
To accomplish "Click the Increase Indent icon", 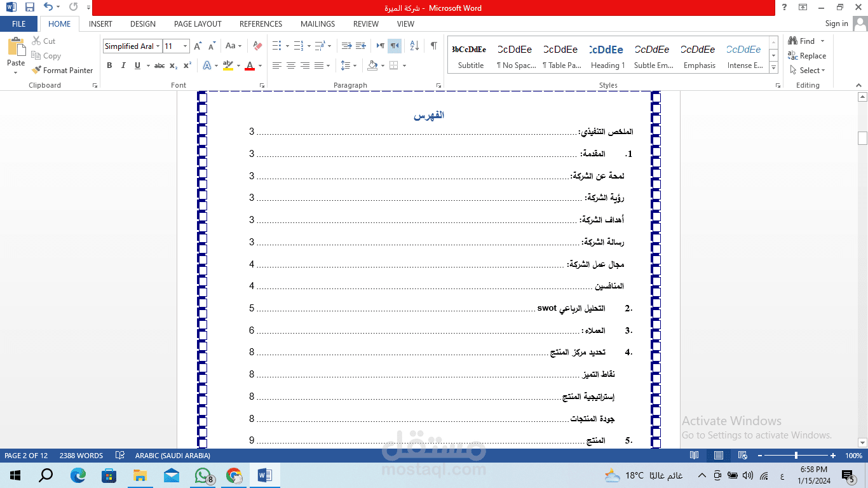I will pos(360,46).
